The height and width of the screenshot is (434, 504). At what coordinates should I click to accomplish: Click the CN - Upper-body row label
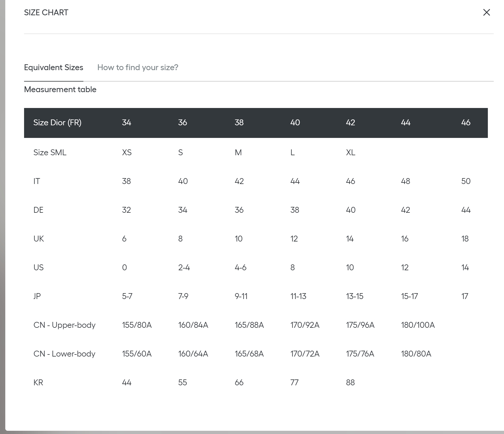(65, 325)
